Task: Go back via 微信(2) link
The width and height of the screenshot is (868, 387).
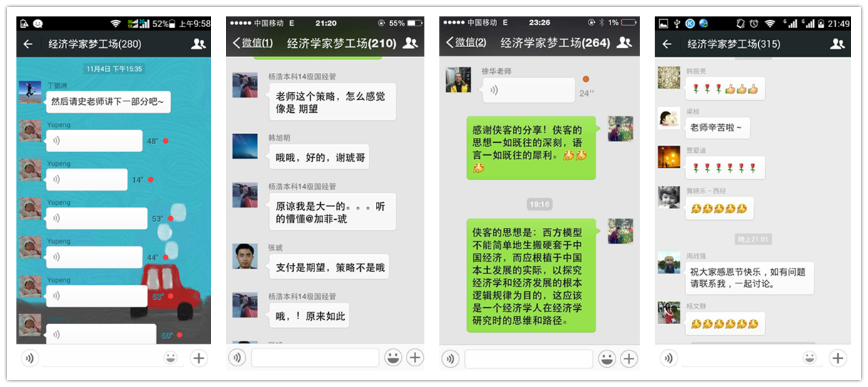Action: click(466, 43)
